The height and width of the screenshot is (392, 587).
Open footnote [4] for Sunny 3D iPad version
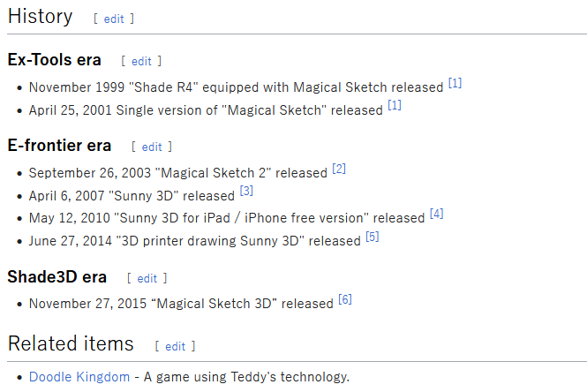pyautogui.click(x=436, y=214)
